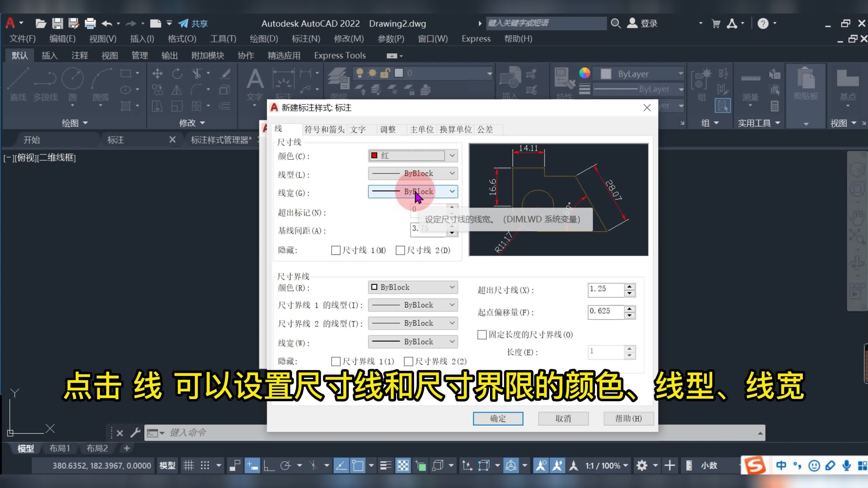Click the Undo arrow icon
The width and height of the screenshot is (868, 488).
(x=107, y=23)
